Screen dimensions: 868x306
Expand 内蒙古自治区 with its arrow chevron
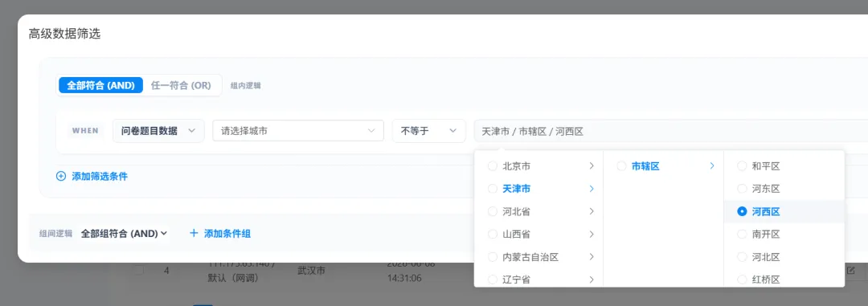click(x=592, y=257)
